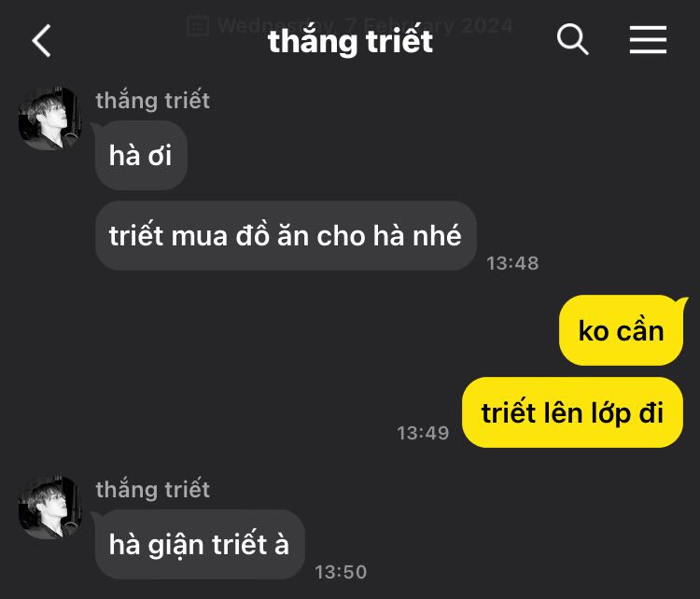Viewport: 700px width, 599px height.
Task: Tap the 'Wednesday, 7 February 2024' date label
Action: (365, 25)
